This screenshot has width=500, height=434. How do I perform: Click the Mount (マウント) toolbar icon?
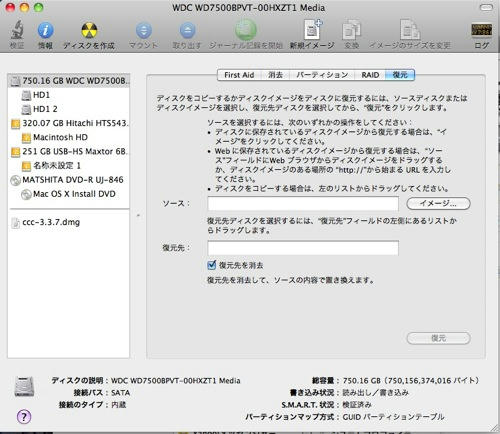click(144, 31)
